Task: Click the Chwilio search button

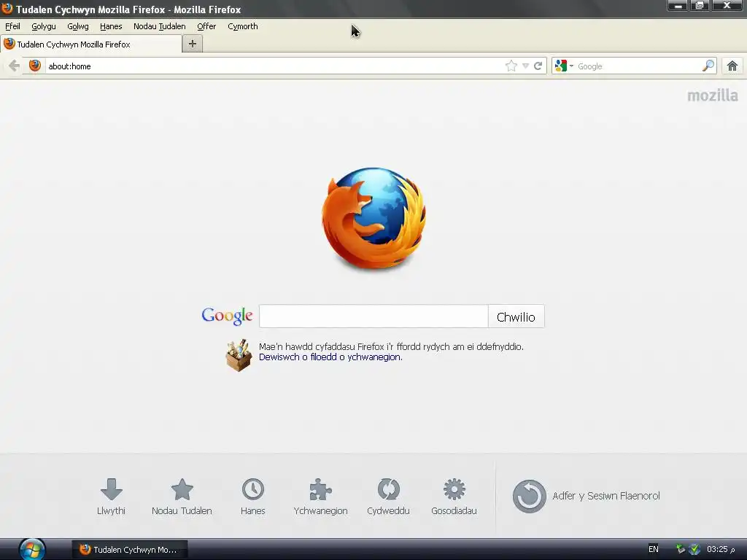Action: pos(516,316)
